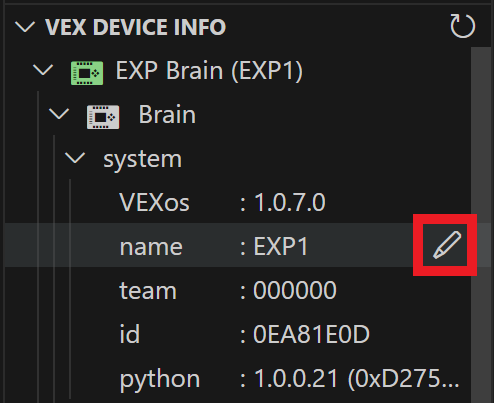
Task: Click the green EXP Brain device icon
Action: [x=87, y=72]
